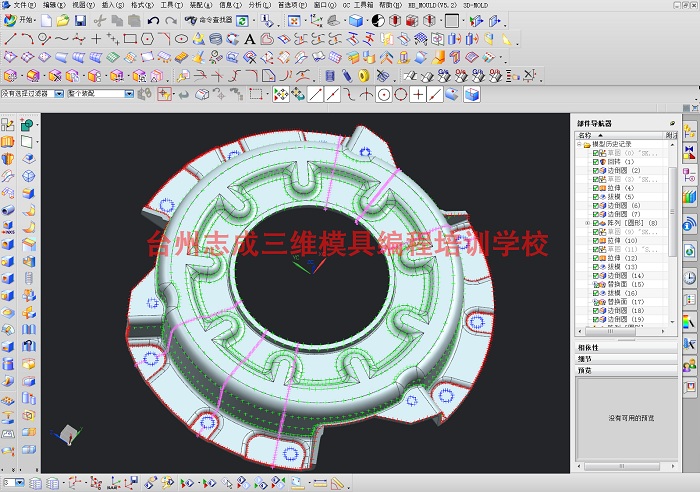Open the 帮助 (Help) menu

click(390, 5)
